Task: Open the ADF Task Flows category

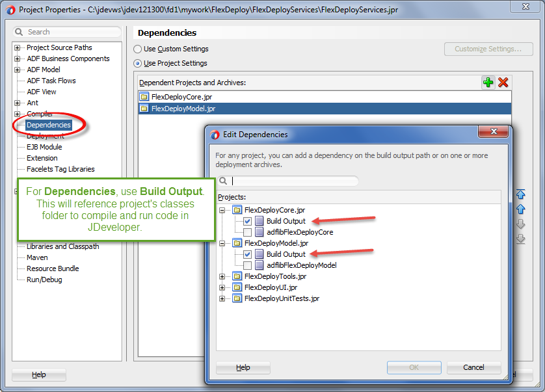Action: (x=51, y=81)
